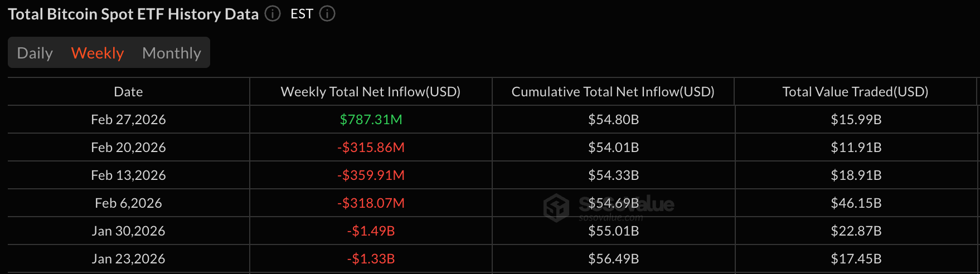Click Weekly Total Net Inflow column header
The height and width of the screenshot is (274, 980).
[x=371, y=92]
